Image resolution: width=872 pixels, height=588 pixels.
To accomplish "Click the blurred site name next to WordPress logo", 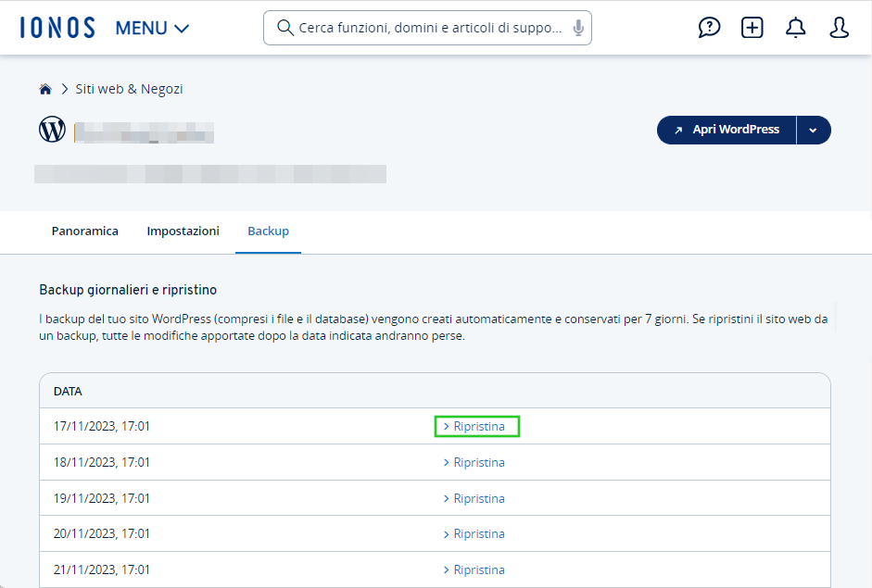I will [x=144, y=132].
